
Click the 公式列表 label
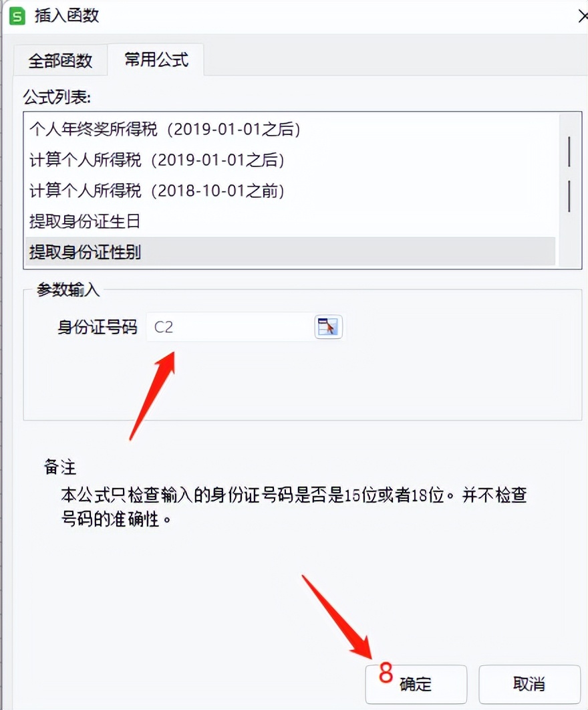coord(57,96)
